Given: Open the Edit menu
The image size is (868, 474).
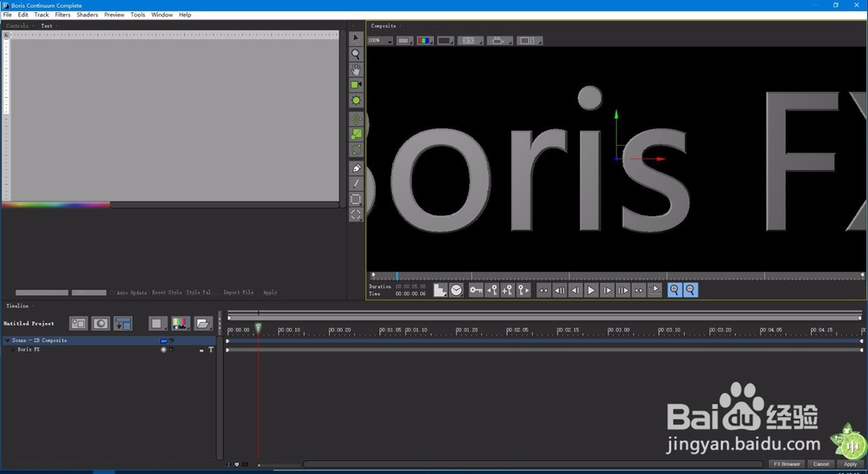Looking at the screenshot, I should point(23,15).
